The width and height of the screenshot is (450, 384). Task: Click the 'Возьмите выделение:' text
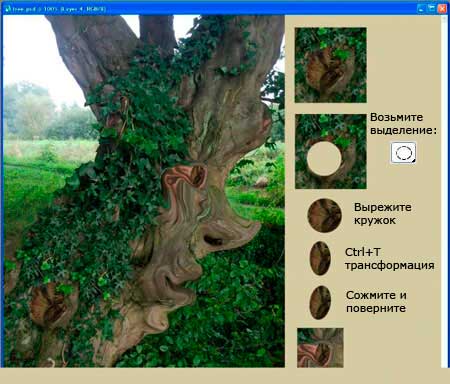pos(403,124)
